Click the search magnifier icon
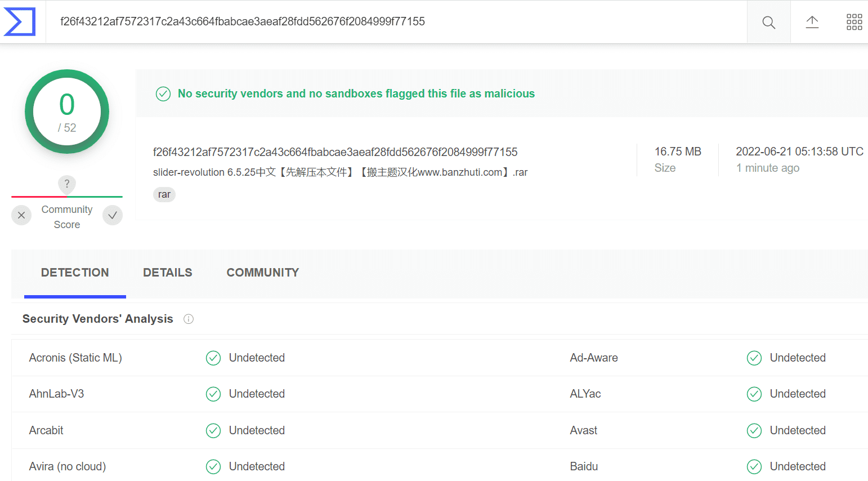The image size is (868, 481). [768, 23]
